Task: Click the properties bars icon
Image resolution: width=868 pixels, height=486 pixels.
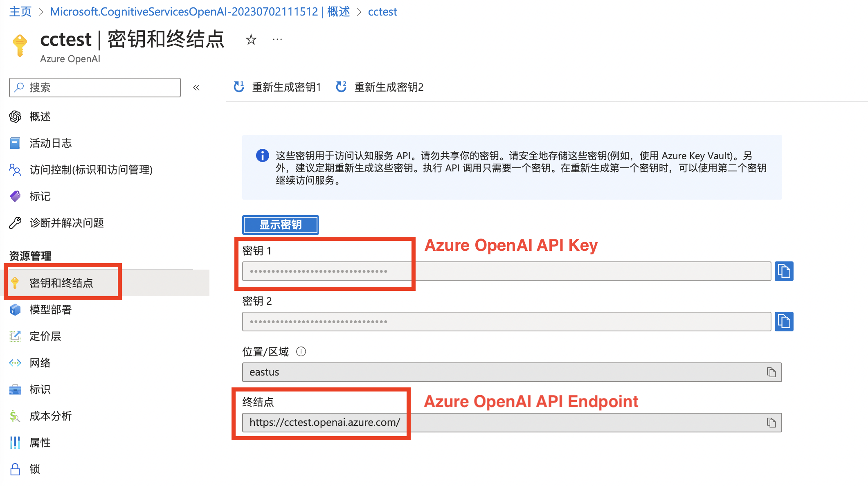Action: pos(15,443)
